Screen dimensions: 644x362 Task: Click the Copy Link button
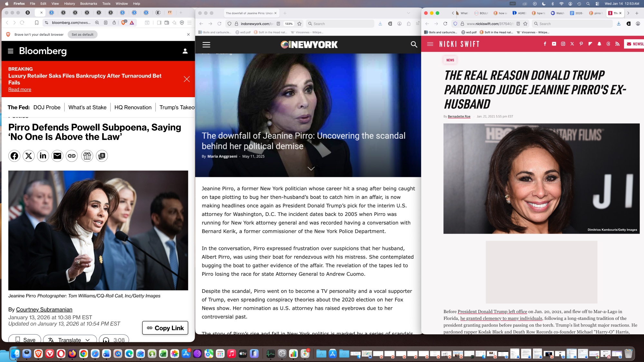tap(165, 328)
